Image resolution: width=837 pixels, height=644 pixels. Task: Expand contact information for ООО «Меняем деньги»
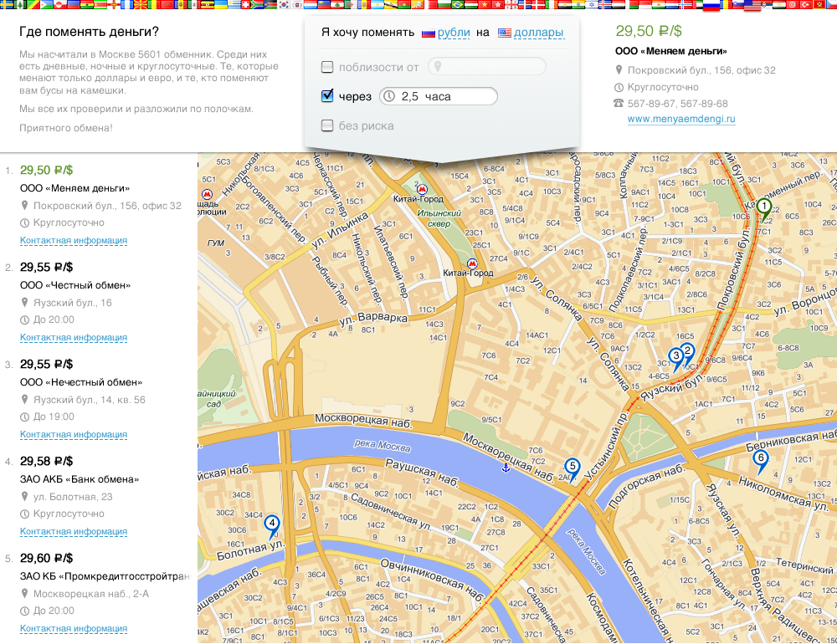74,241
